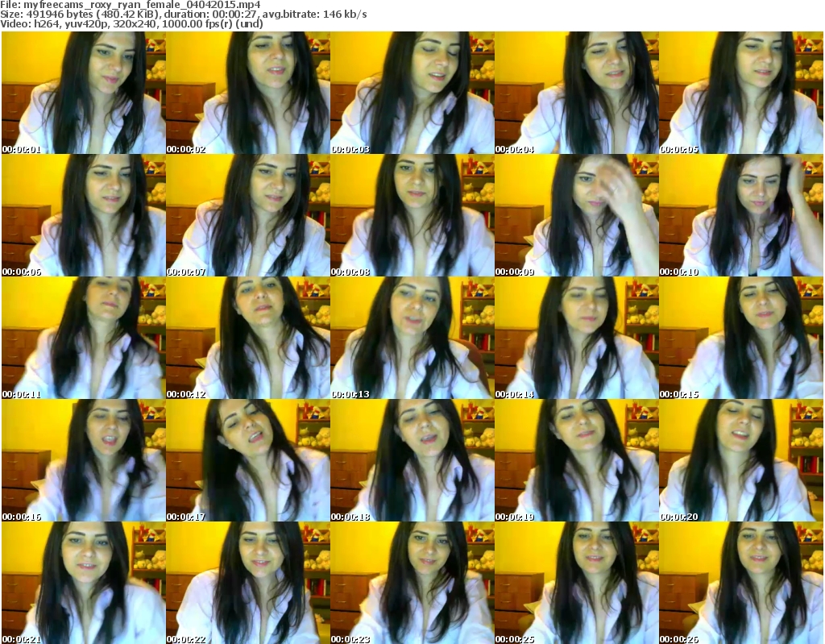Screen dimensions: 825x644
Task: Click the File name header line
Action: pyautogui.click(x=131, y=5)
